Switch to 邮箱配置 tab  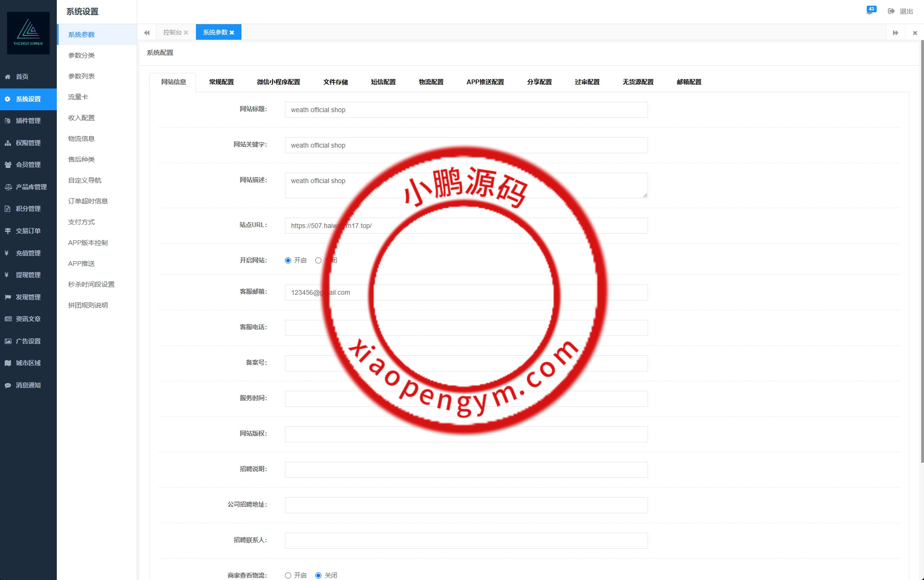689,82
